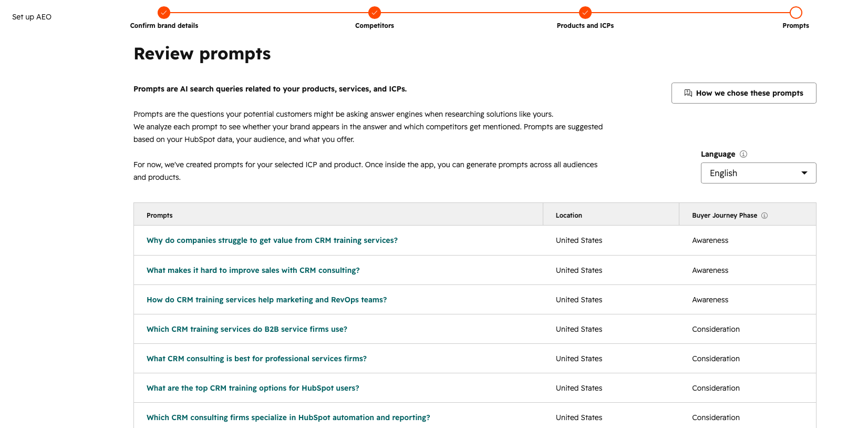This screenshot has width=868, height=428.
Task: Click the speech bubble icon in the How we chose button
Action: pos(688,93)
